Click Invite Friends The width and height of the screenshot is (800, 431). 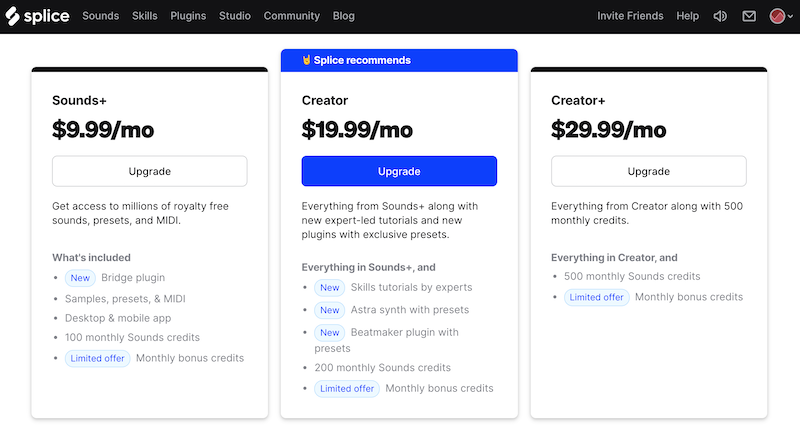(x=630, y=16)
